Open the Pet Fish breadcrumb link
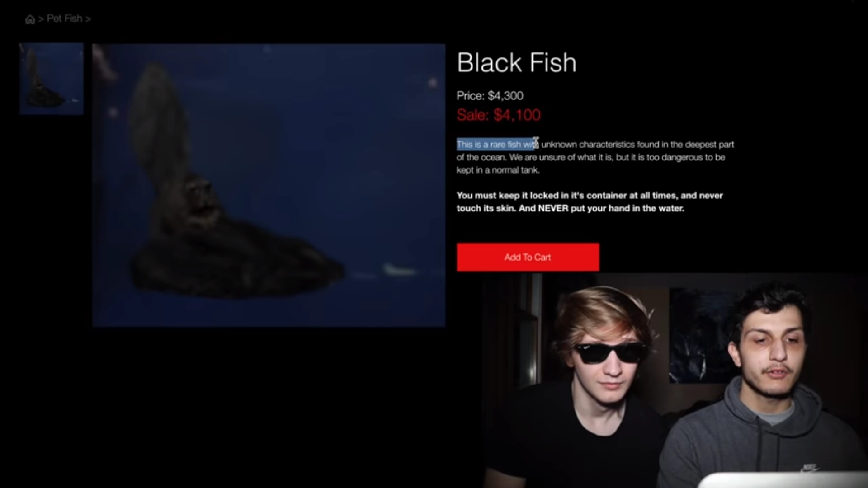Image resolution: width=868 pixels, height=488 pixels. (65, 19)
